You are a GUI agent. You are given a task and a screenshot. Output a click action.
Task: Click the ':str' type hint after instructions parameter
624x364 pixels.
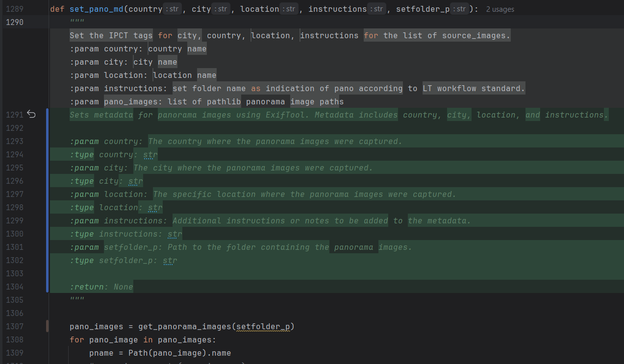376,9
